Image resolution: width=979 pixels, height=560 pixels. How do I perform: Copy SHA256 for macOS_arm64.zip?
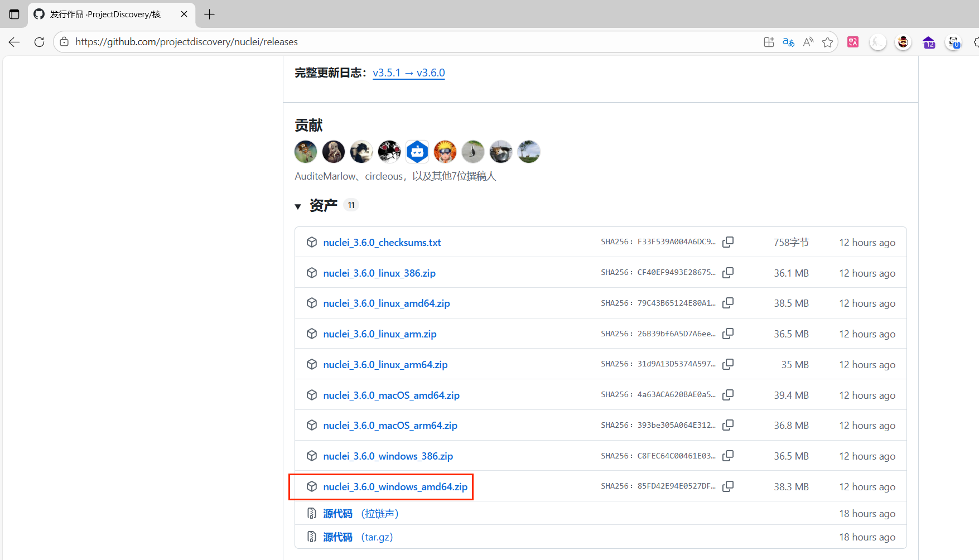coord(728,425)
